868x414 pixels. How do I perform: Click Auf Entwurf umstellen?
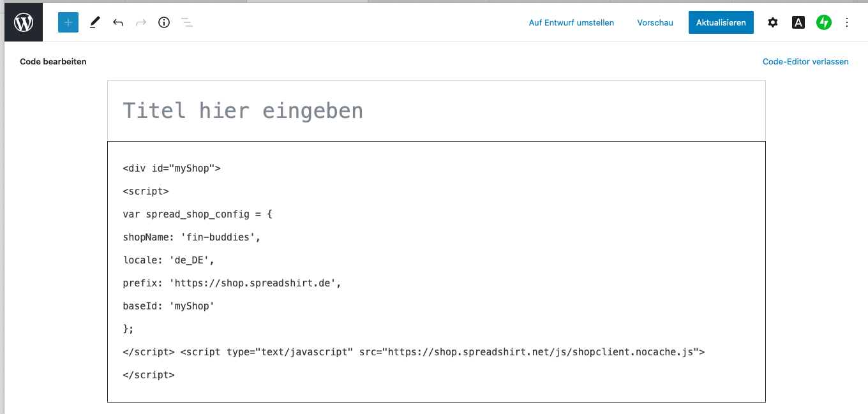[x=571, y=23]
